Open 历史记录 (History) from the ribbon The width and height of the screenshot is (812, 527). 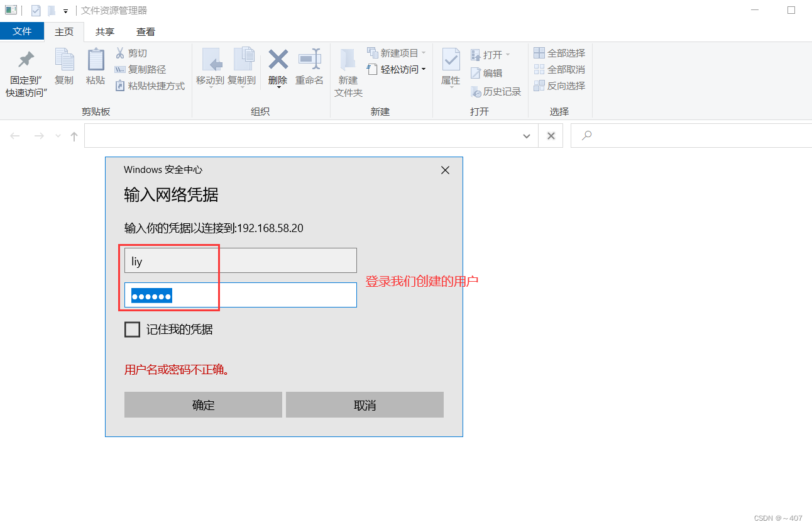click(496, 92)
